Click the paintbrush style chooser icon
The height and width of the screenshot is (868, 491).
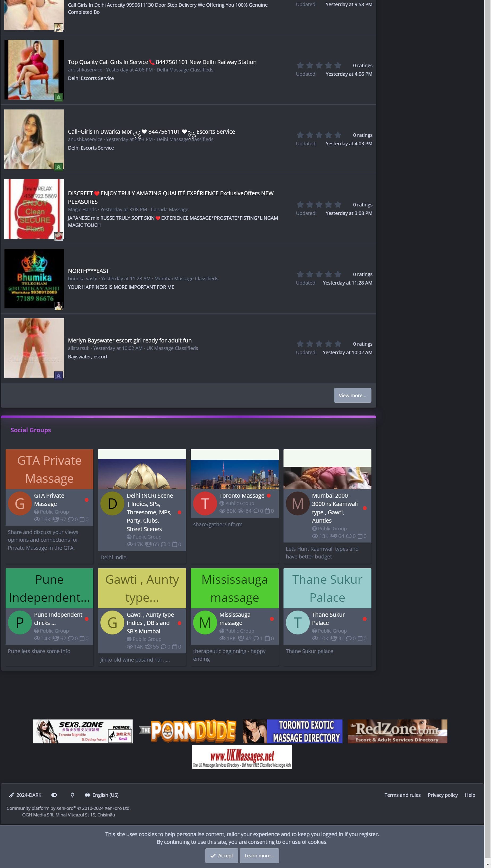pos(11,795)
